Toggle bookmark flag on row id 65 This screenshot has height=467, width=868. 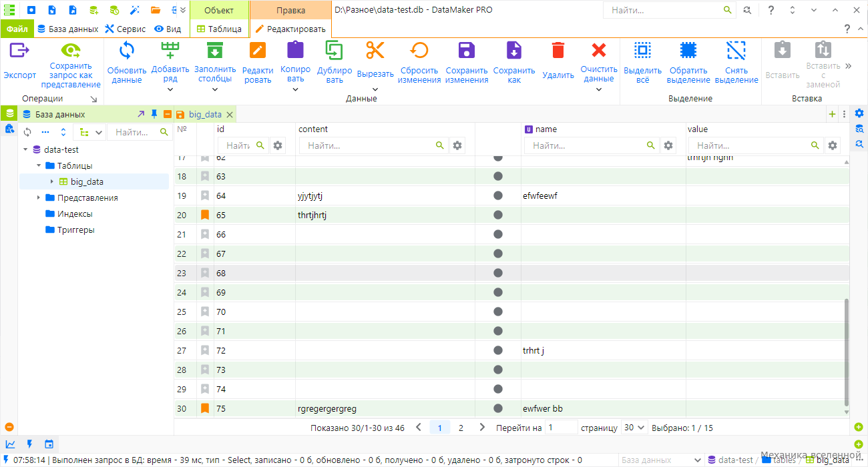click(205, 215)
